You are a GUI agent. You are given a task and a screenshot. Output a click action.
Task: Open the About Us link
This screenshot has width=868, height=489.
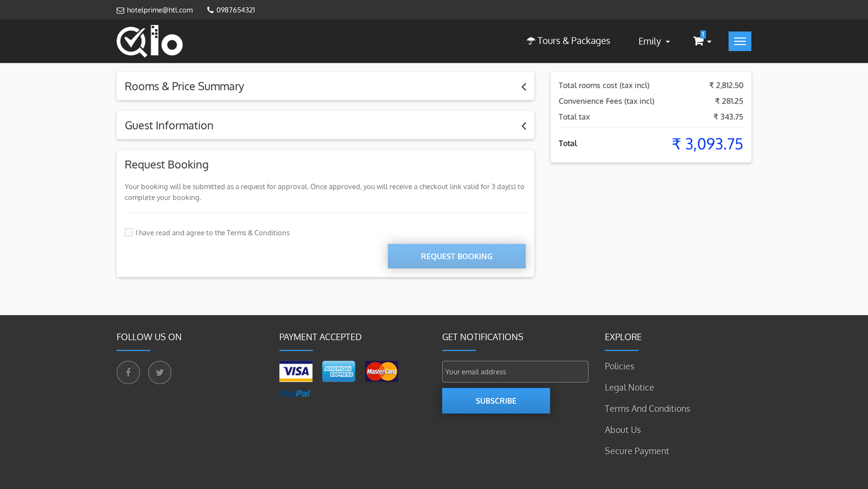click(x=622, y=429)
